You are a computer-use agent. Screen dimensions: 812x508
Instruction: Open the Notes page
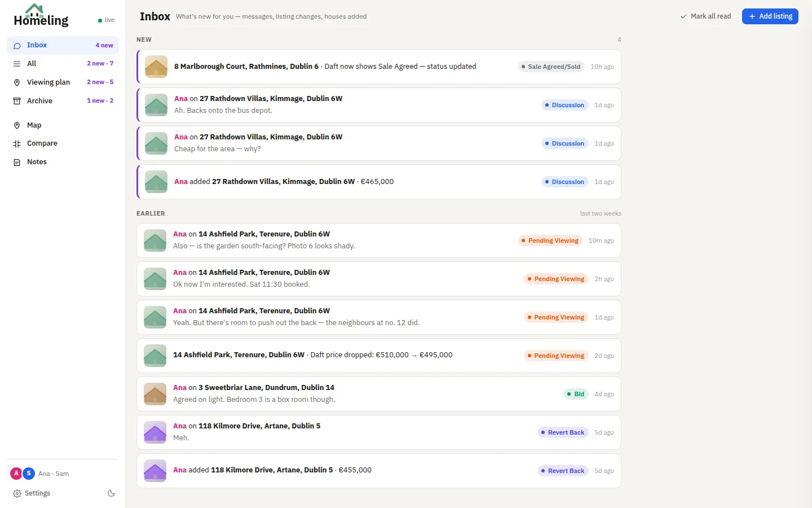63,162
